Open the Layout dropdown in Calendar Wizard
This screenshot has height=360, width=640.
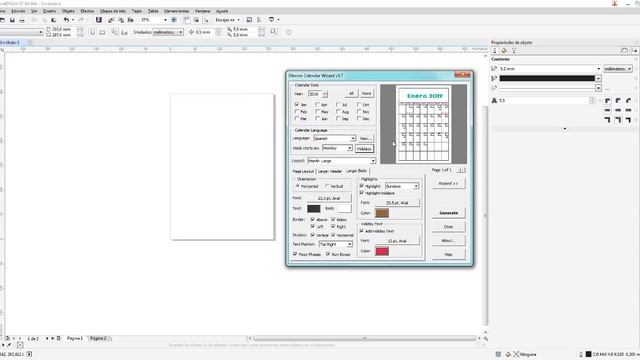click(341, 161)
